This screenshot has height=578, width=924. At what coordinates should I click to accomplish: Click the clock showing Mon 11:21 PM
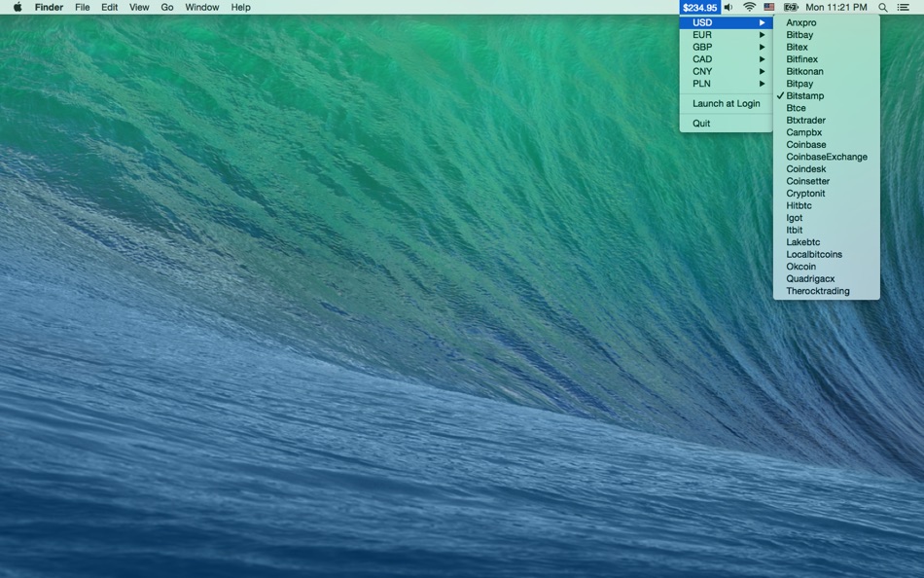coord(836,7)
